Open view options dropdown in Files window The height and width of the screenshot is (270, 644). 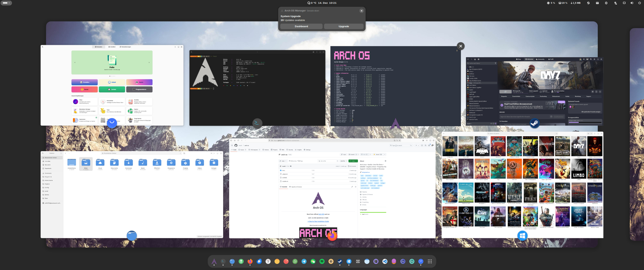click(x=214, y=153)
